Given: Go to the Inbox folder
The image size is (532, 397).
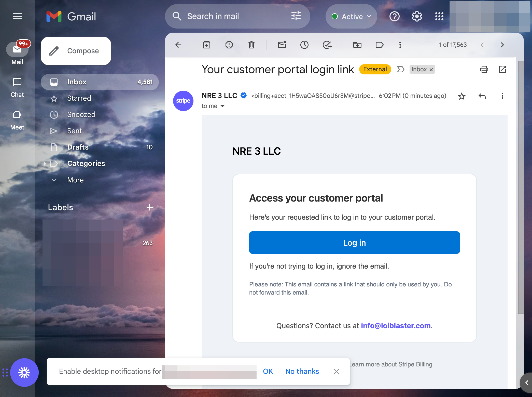Looking at the screenshot, I should (100, 82).
